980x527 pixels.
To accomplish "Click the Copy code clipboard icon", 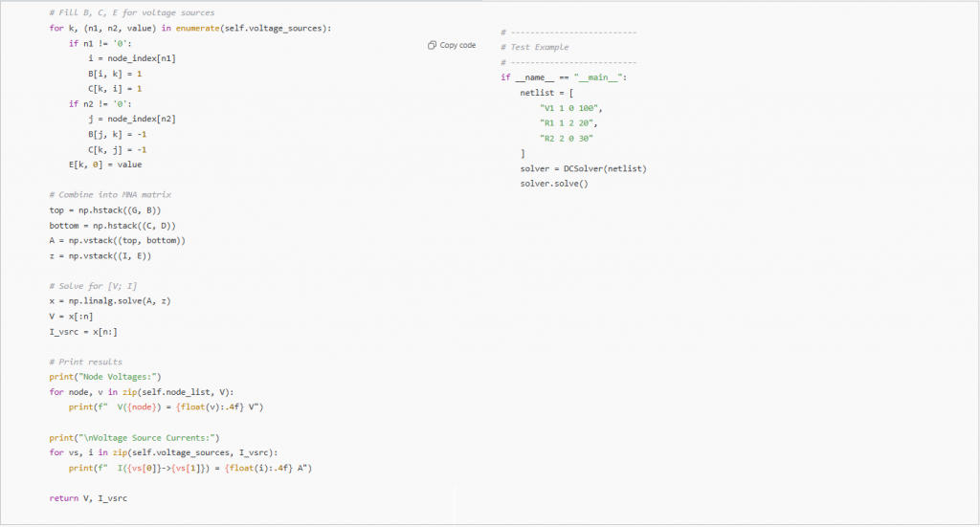I will 433,45.
